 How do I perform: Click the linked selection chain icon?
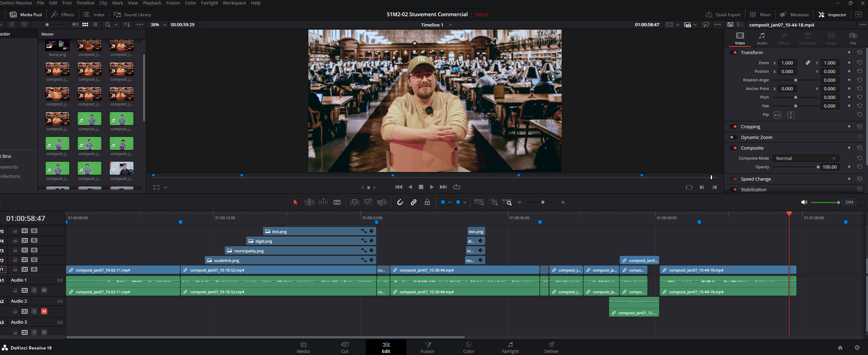(x=414, y=202)
